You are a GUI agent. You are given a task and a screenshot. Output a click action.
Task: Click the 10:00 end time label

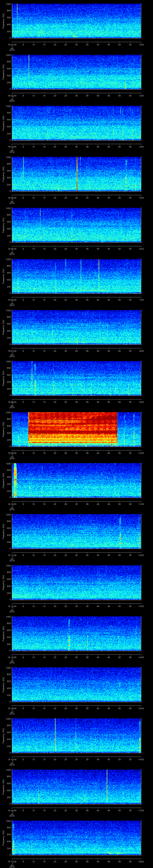pyautogui.click(x=141, y=453)
